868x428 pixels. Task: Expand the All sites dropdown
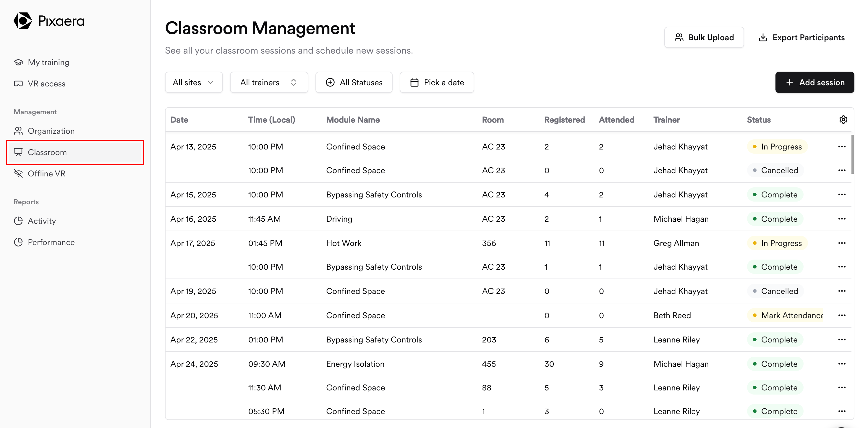click(x=193, y=82)
